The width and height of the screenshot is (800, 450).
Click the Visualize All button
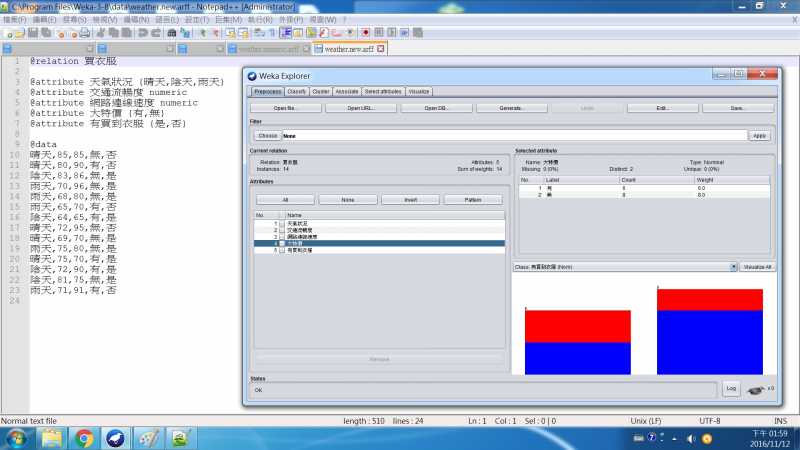758,267
